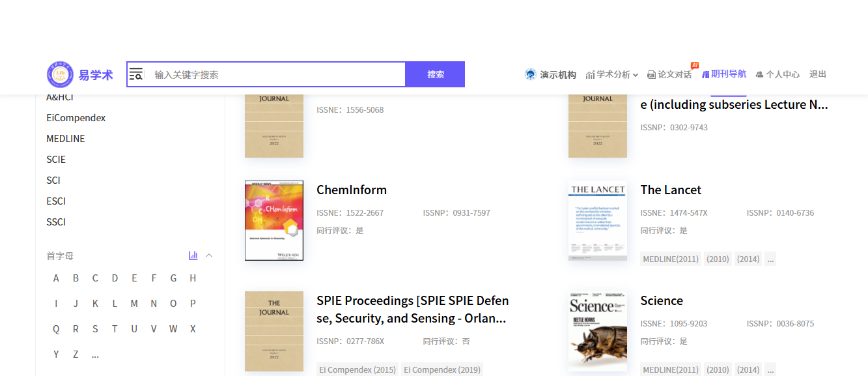Viewport: 868px width, 376px height.
Task: Select letter S in the alphabet filter
Action: (95, 329)
